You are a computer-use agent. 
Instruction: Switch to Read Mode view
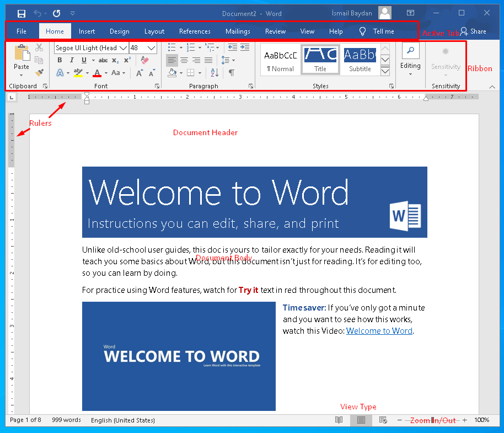pyautogui.click(x=339, y=420)
